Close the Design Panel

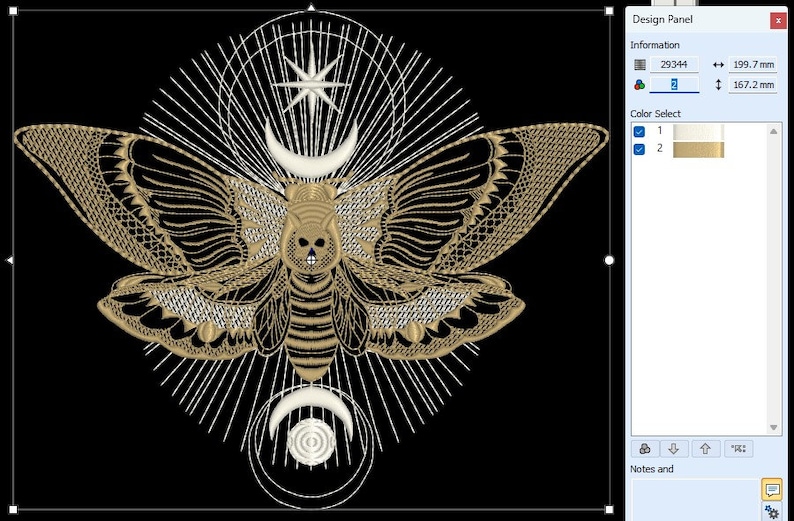coord(778,20)
